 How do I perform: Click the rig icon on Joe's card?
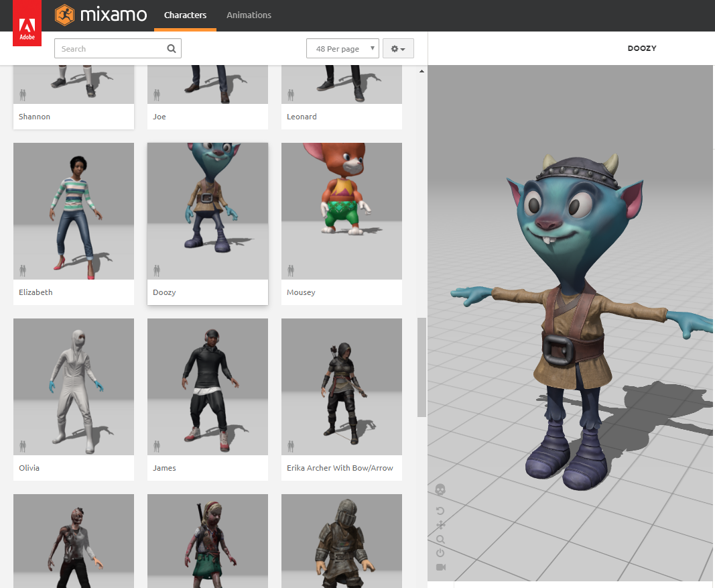coord(157,95)
